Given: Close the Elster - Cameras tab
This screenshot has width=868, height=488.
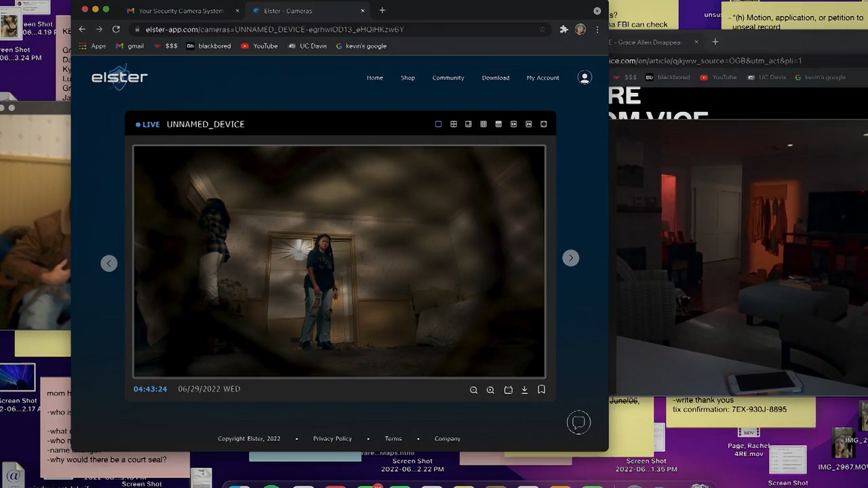Looking at the screenshot, I should pos(363,11).
